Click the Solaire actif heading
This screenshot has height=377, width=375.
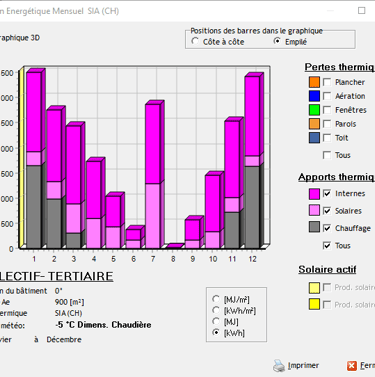(x=327, y=269)
